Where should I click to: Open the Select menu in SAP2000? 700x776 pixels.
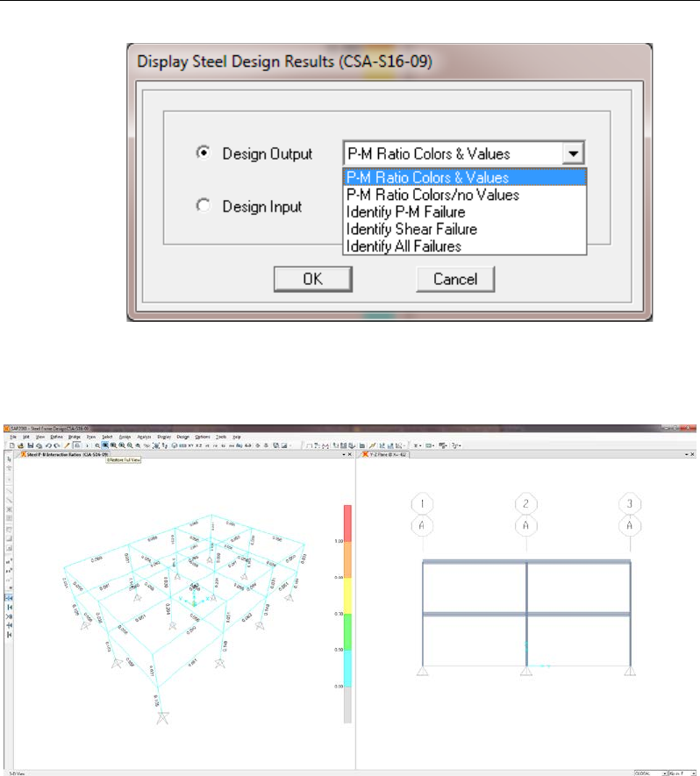(107, 437)
